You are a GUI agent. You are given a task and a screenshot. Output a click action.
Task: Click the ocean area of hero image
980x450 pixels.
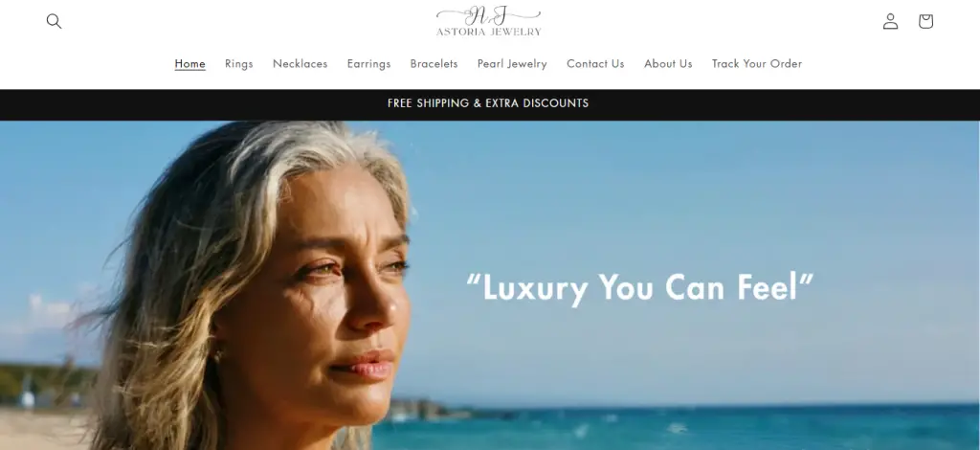pos(687,428)
